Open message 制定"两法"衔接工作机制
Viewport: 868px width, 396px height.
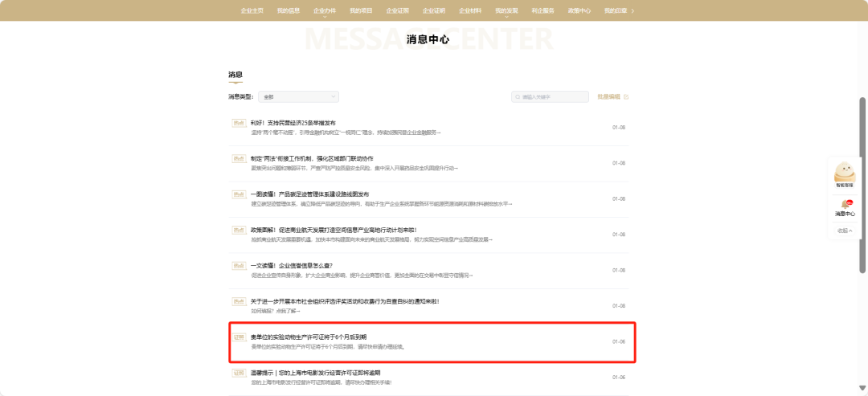(x=312, y=159)
